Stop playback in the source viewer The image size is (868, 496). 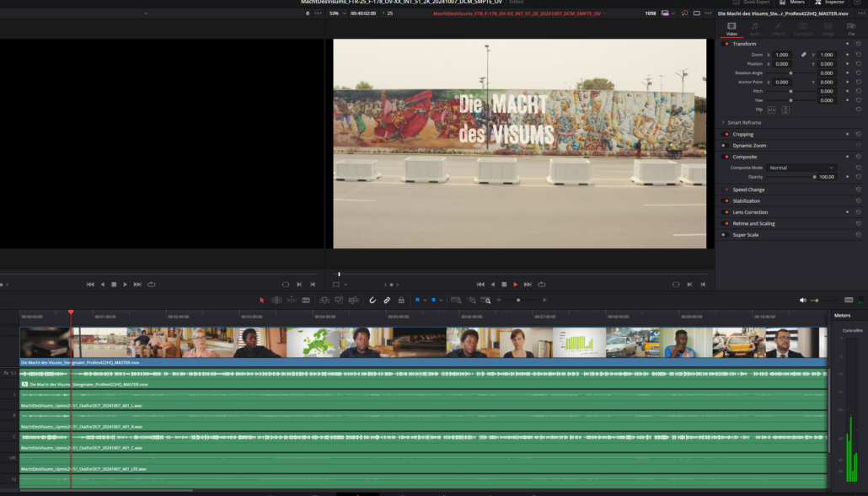[x=114, y=285]
